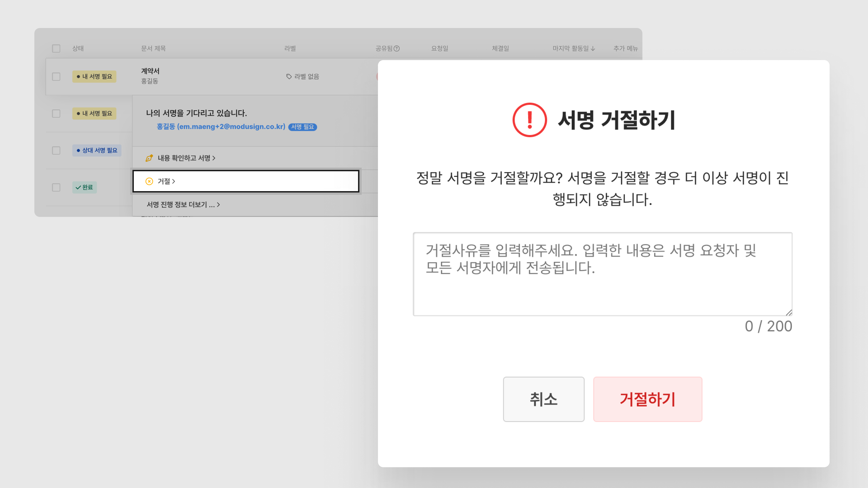Select the 거절 menu entry
The height and width of the screenshot is (488, 868).
tap(246, 181)
